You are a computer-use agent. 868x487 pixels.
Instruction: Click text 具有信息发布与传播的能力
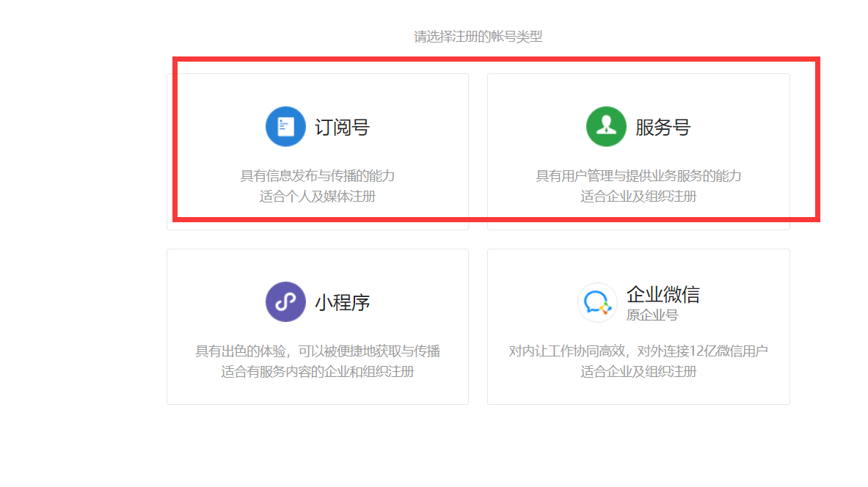click(317, 176)
